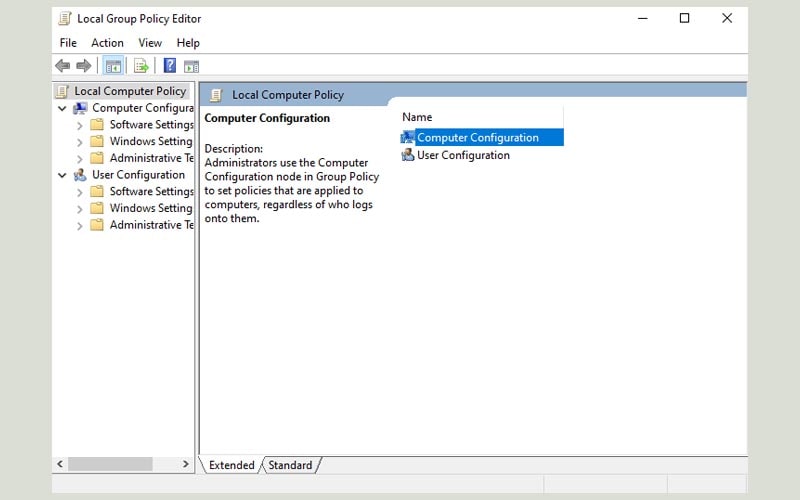Image resolution: width=800 pixels, height=500 pixels.
Task: Click the Forward arrow toolbar icon
Action: 83,66
